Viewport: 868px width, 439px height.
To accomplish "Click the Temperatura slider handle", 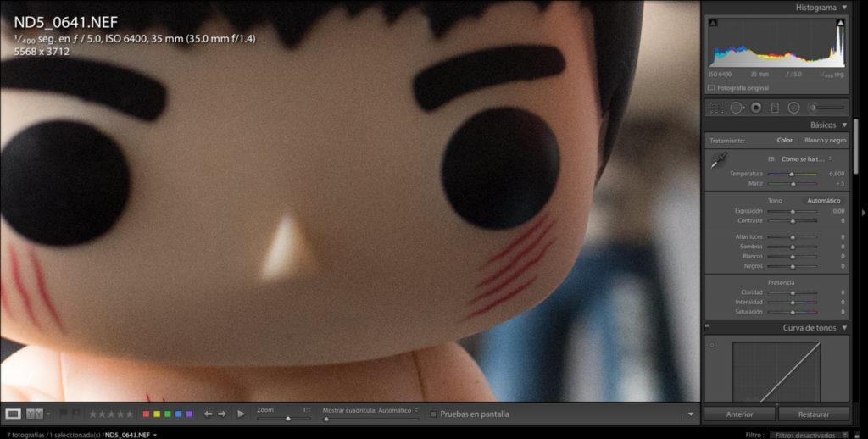I will coord(792,175).
